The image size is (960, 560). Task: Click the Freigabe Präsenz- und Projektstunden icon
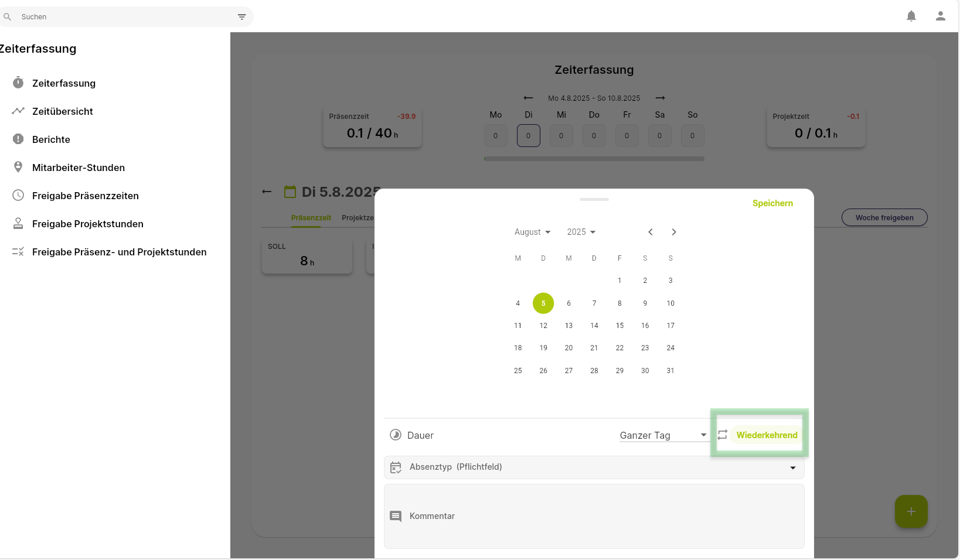(18, 251)
